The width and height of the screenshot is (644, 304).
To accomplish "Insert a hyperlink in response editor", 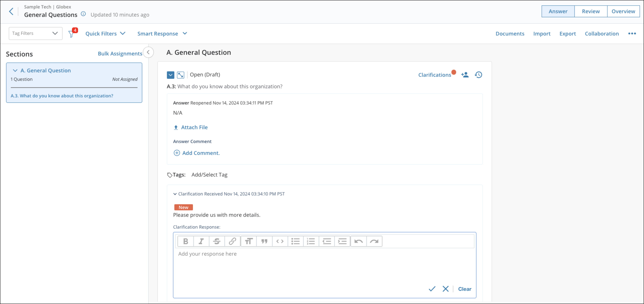I will click(x=232, y=241).
